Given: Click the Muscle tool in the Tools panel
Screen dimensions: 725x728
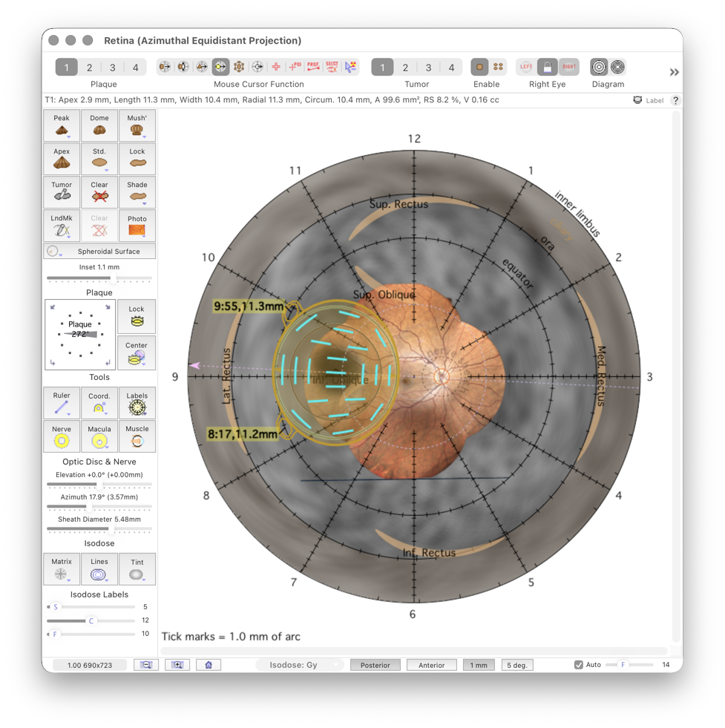Looking at the screenshot, I should (137, 436).
